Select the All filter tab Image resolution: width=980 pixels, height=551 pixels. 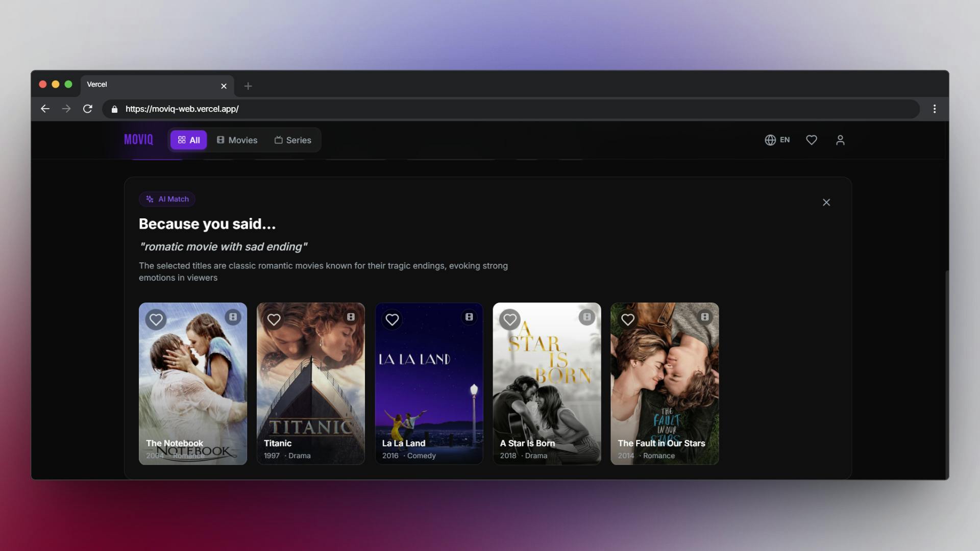188,140
